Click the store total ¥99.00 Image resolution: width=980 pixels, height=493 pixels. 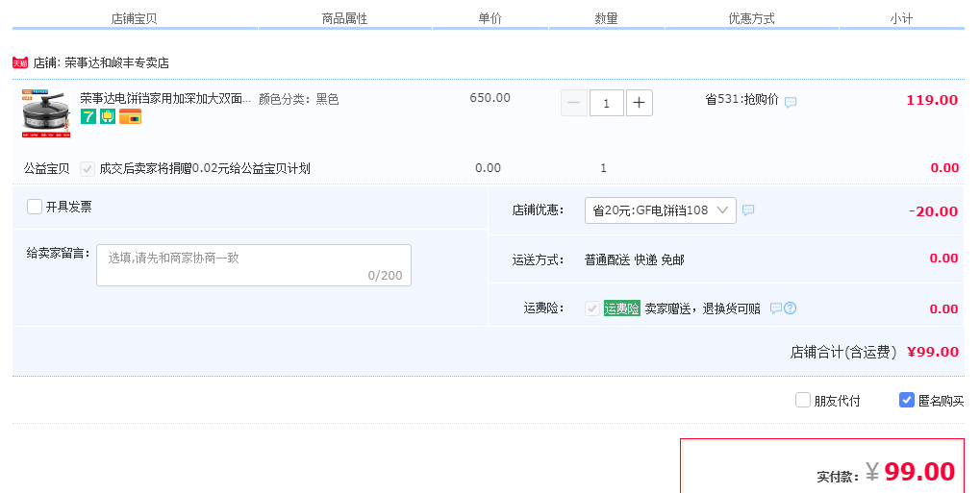point(933,352)
